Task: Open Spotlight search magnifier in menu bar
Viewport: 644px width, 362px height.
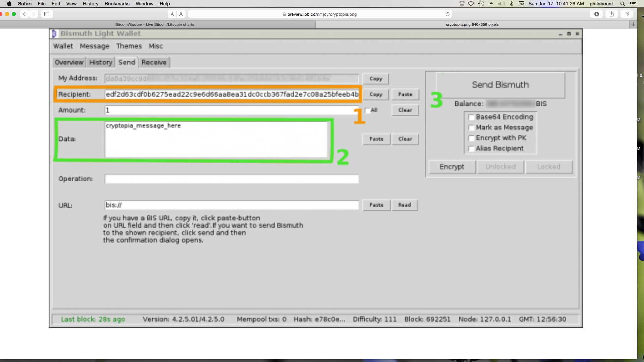Action: (623, 4)
